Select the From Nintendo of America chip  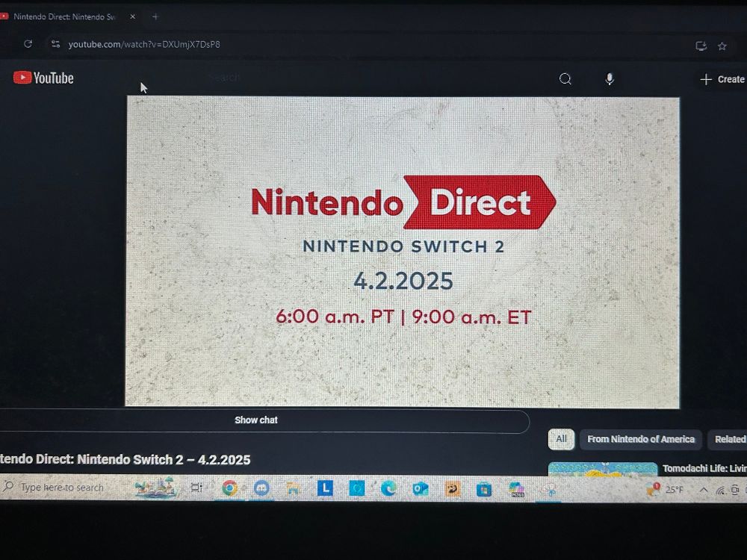[641, 439]
